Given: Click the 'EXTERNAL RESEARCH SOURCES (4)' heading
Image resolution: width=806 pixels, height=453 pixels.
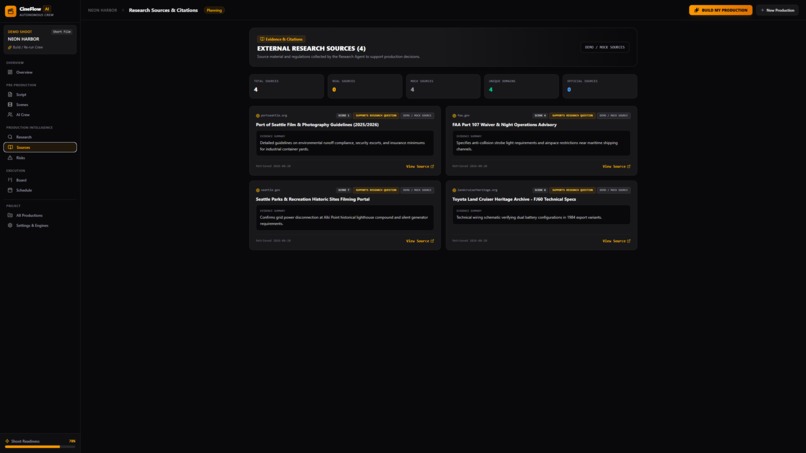Looking at the screenshot, I should click(312, 48).
